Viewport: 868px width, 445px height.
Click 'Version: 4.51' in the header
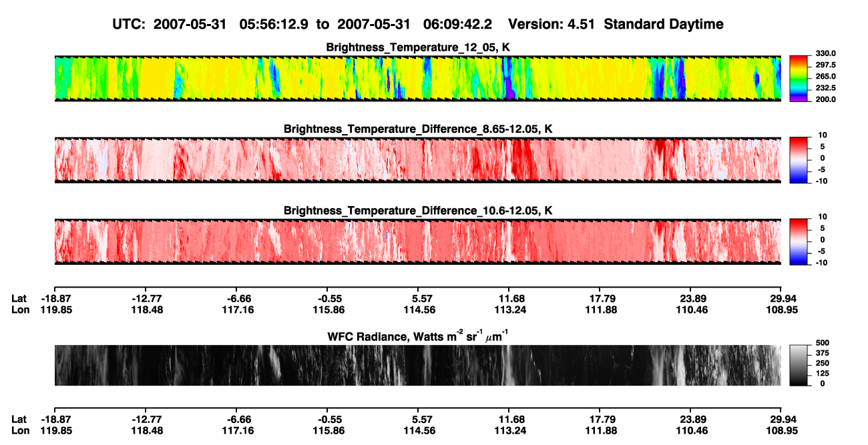[550, 24]
